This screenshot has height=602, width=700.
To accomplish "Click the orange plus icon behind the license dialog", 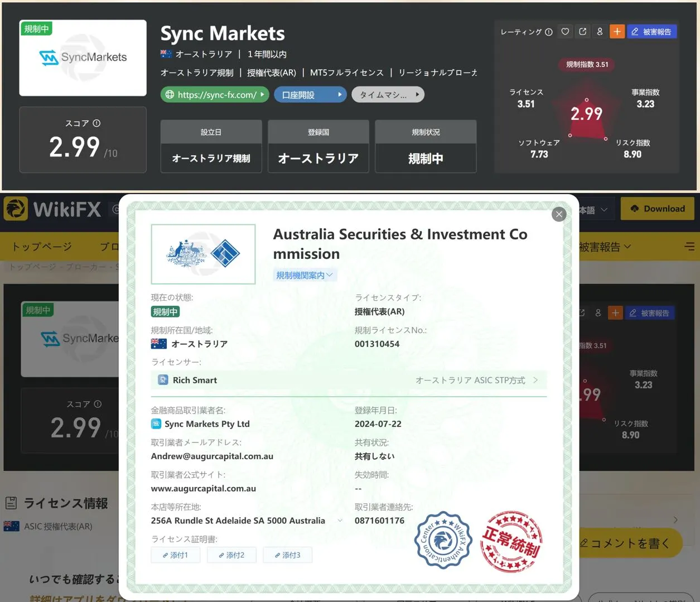I will (615, 313).
